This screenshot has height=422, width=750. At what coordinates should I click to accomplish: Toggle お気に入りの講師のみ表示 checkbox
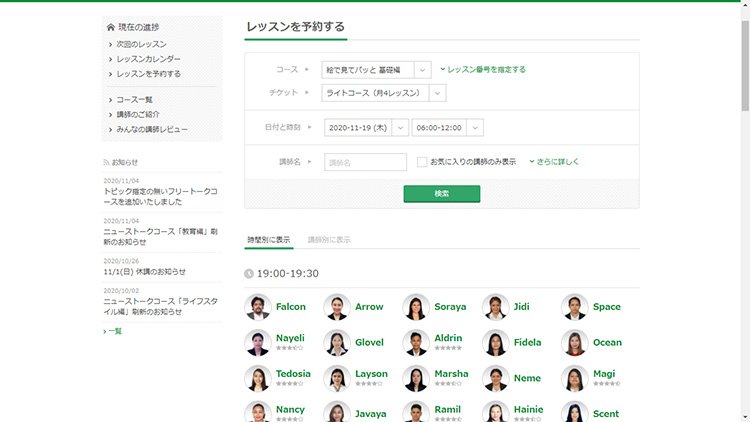click(x=422, y=162)
